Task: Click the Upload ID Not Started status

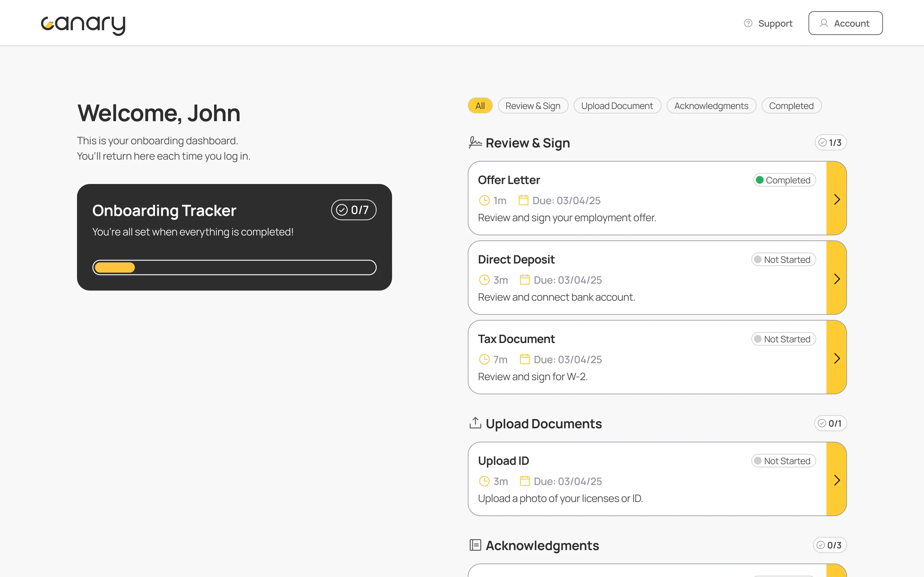Action: 783,461
